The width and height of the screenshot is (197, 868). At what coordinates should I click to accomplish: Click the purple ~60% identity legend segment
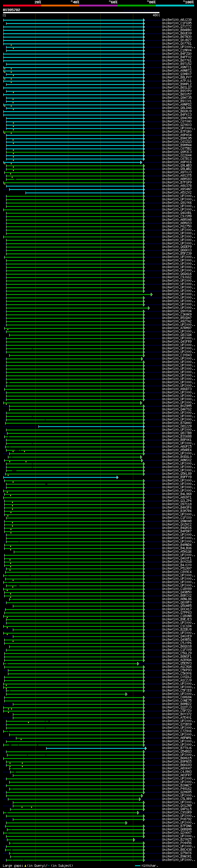[x=99, y=6]
